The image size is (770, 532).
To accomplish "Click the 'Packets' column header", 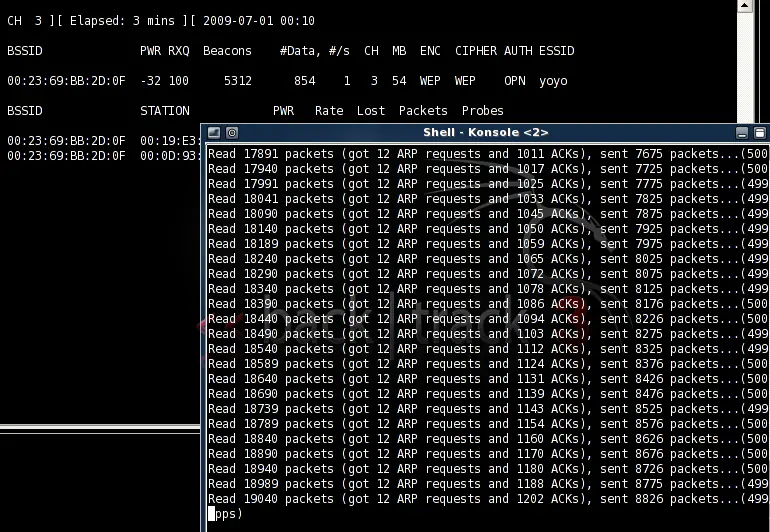I will click(x=423, y=111).
